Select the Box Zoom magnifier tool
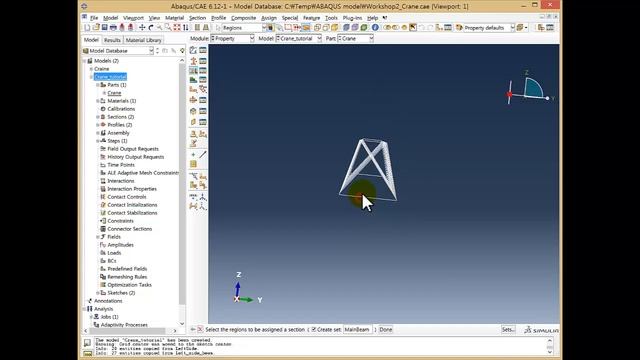 point(168,28)
